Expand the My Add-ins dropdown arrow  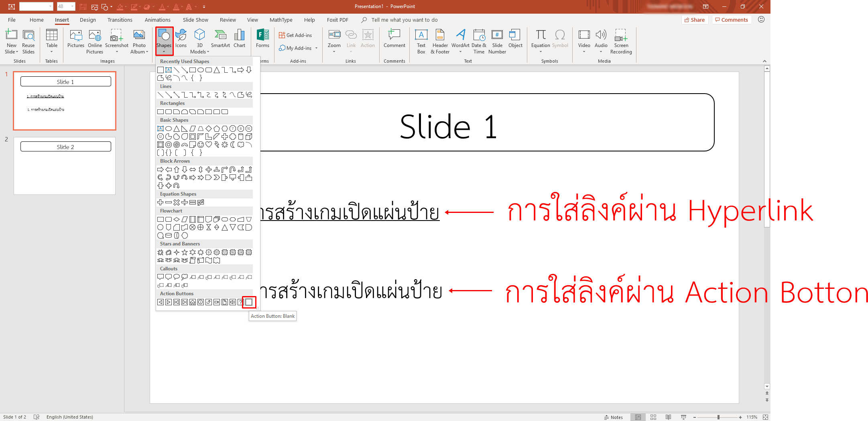tap(316, 48)
